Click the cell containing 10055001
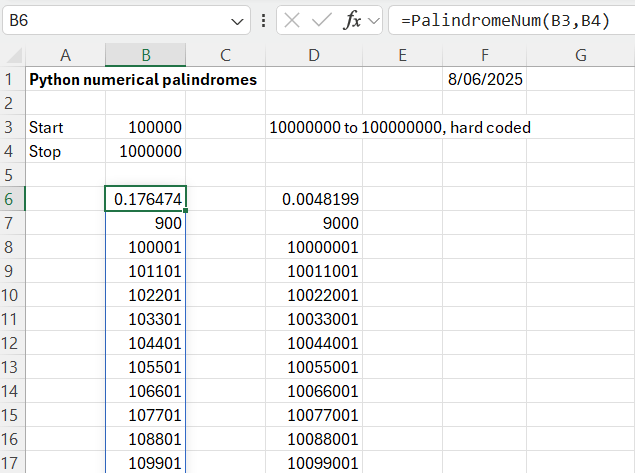This screenshot has width=635, height=473. 313,366
